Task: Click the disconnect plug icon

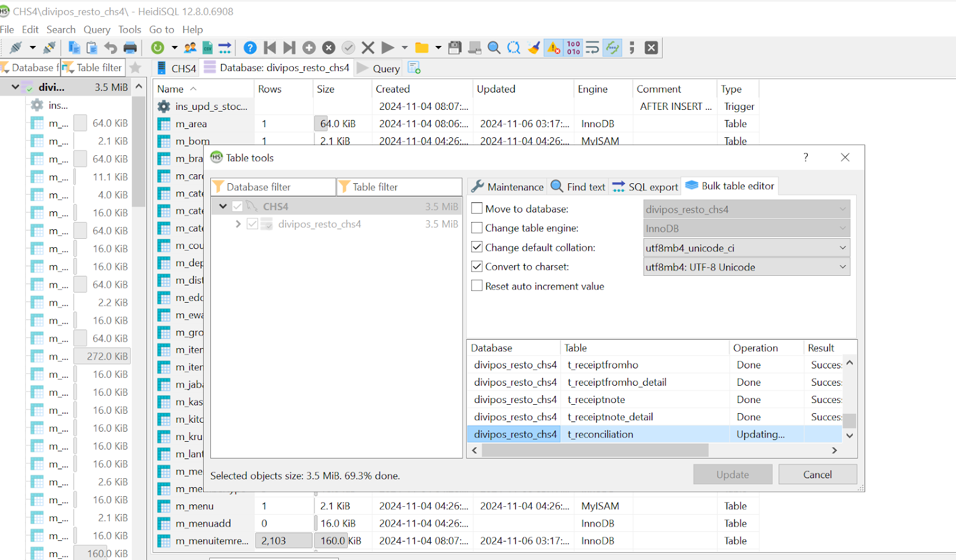Action: coord(50,48)
